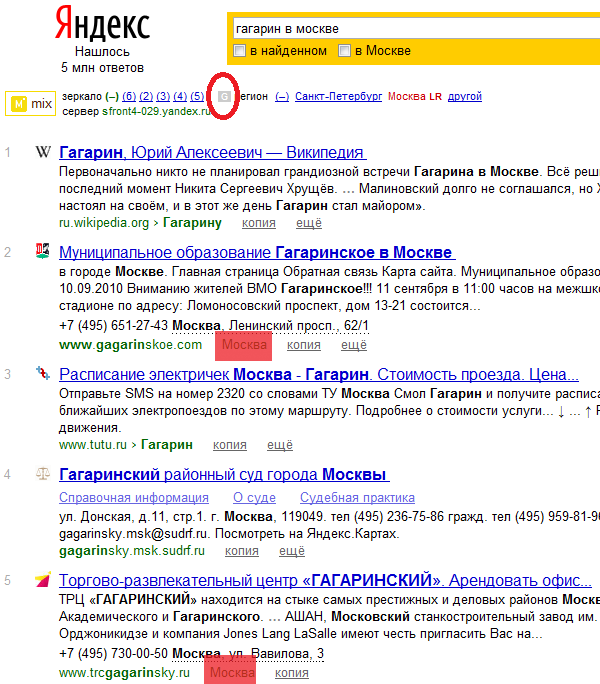This screenshot has width=600, height=684.
Task: Open www.gagarinskoe.com URL link
Action: click(x=130, y=345)
